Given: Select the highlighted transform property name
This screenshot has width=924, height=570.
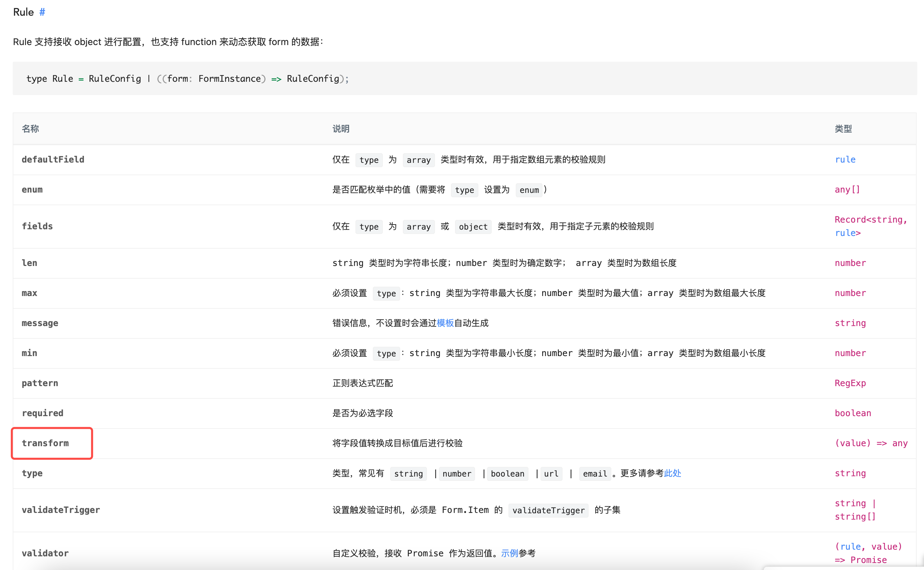Looking at the screenshot, I should pos(46,443).
